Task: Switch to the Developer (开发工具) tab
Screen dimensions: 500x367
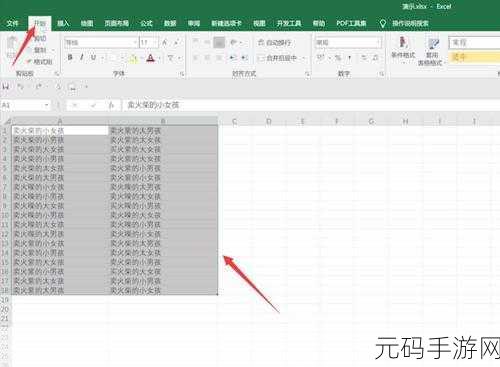Action: point(289,23)
